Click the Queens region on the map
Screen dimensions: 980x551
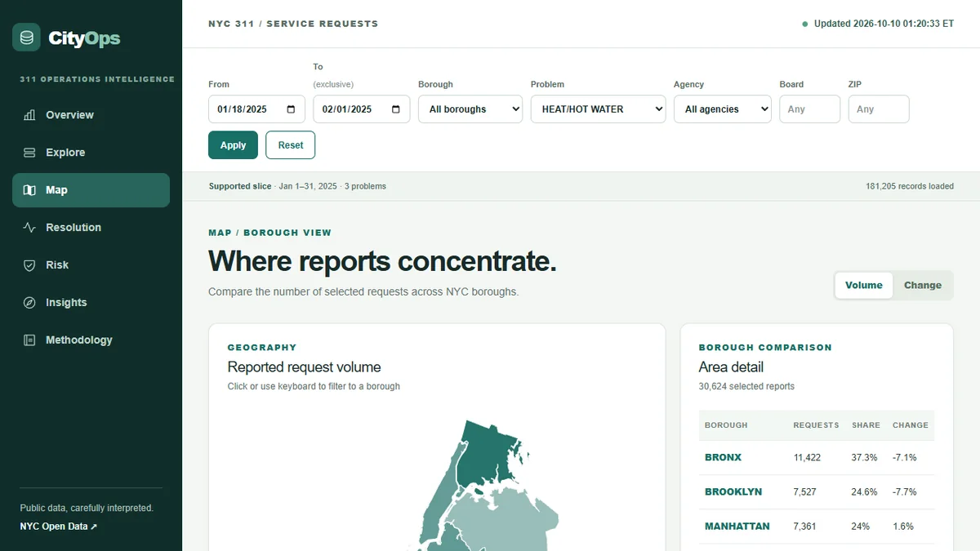(506, 518)
